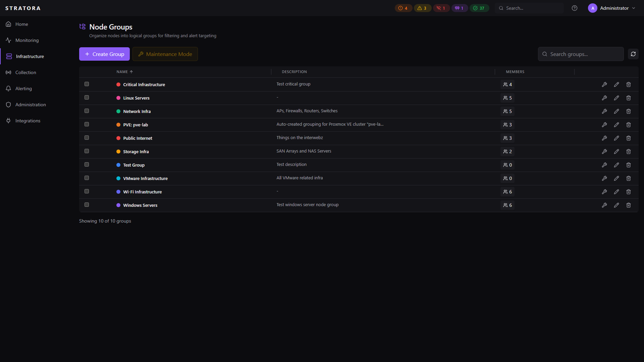
Task: Click maintenance wrench for Critical Infrastructure
Action: [604, 84]
